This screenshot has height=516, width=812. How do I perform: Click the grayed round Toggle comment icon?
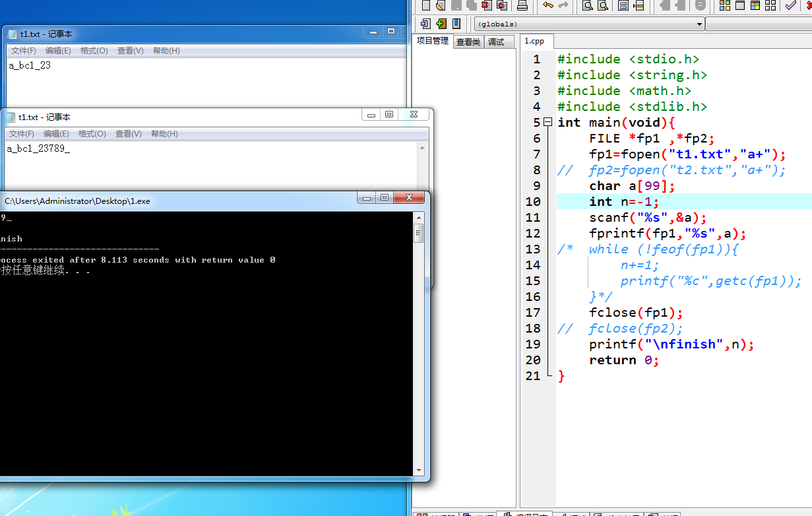point(701,5)
